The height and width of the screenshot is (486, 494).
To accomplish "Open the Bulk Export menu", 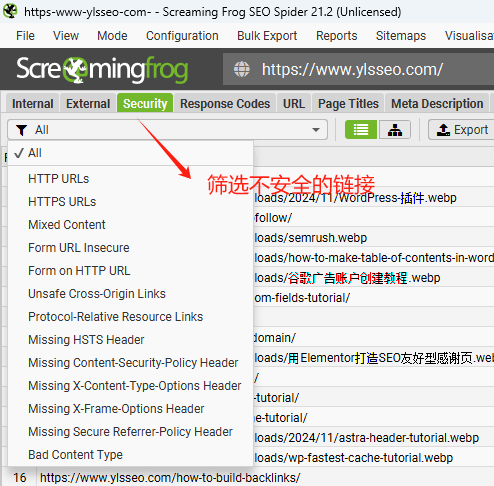I will (x=267, y=36).
